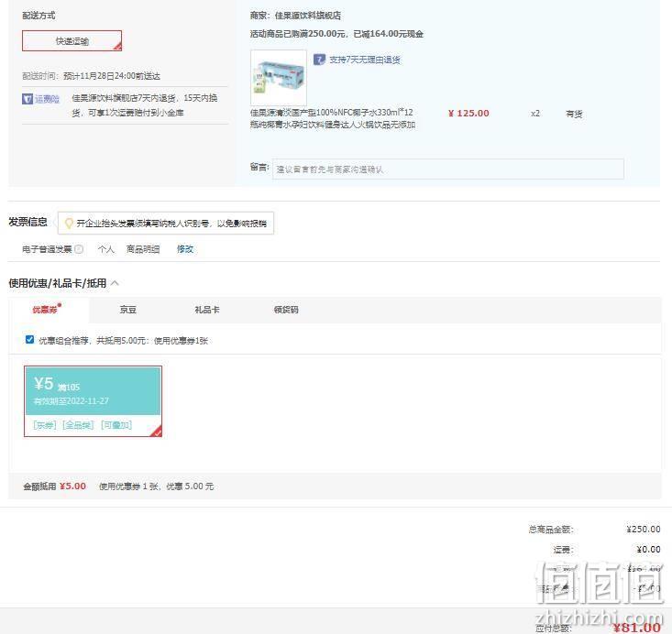This screenshot has height=634, width=672.
Task: Open the 支持7天无理由退货 link
Action: (x=364, y=60)
